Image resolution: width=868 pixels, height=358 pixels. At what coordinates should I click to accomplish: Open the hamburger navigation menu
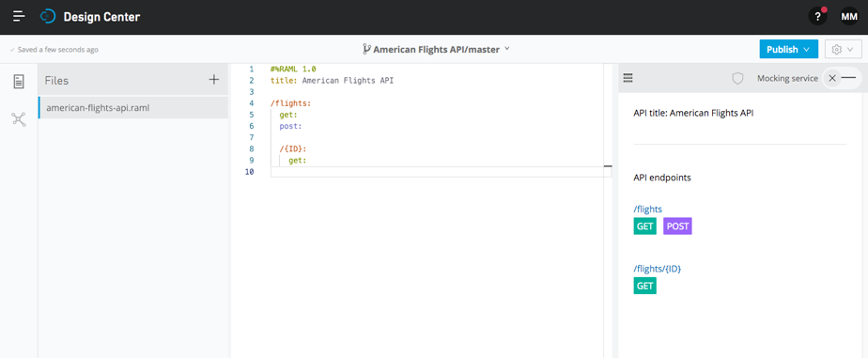pos(19,17)
